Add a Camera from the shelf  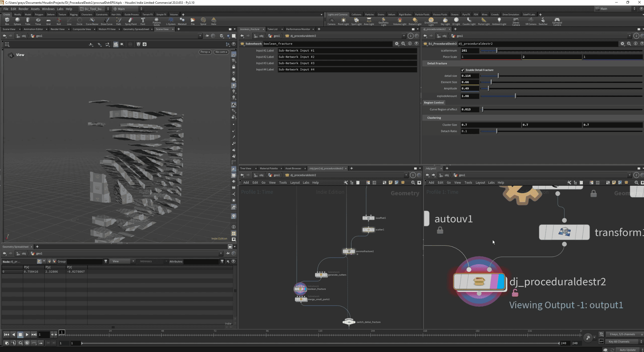click(x=331, y=21)
